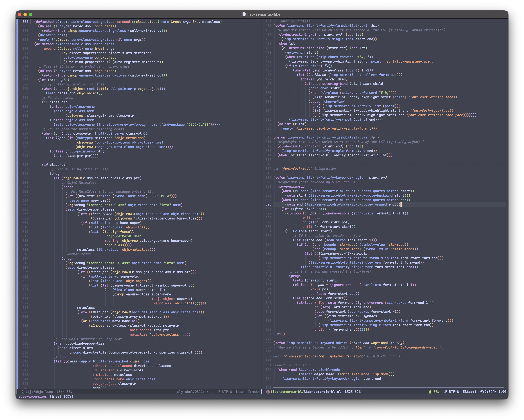Click the clock icon next to 9:32AM

pos(482,392)
